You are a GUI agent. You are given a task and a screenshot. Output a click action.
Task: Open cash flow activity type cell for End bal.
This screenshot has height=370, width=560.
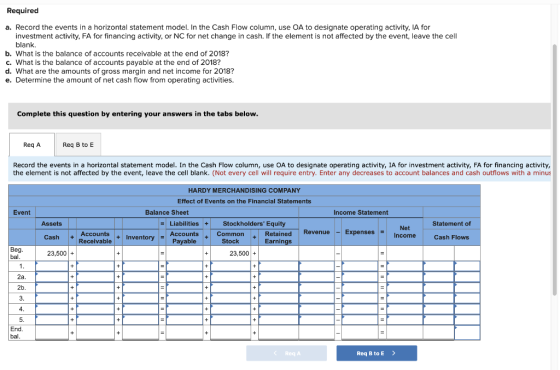coord(467,332)
